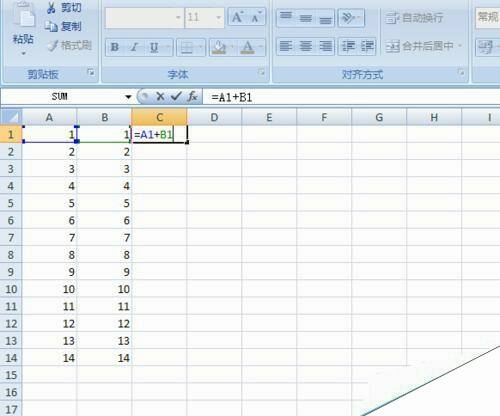Select column F header
This screenshot has height=416, width=500.
(x=324, y=117)
